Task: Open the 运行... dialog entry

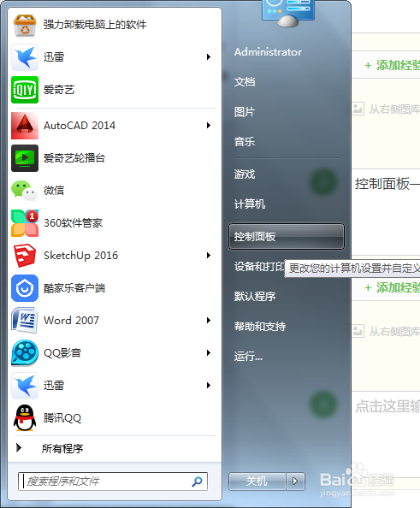Action: click(249, 356)
